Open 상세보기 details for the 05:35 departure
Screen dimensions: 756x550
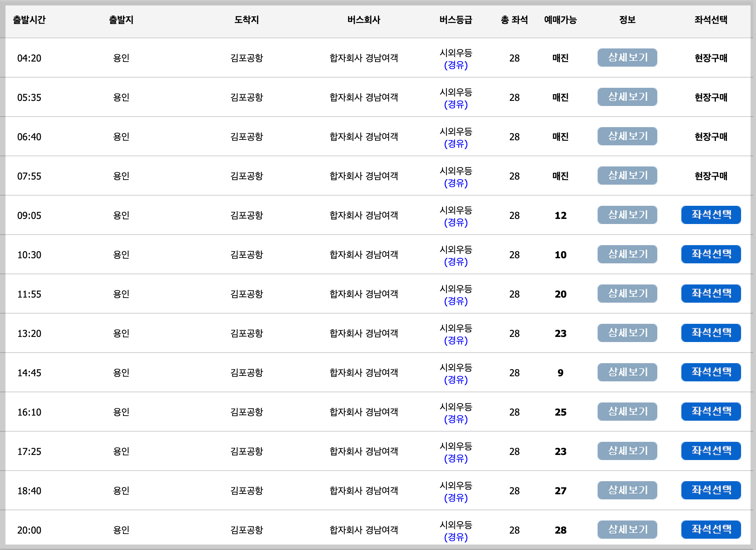click(x=627, y=97)
